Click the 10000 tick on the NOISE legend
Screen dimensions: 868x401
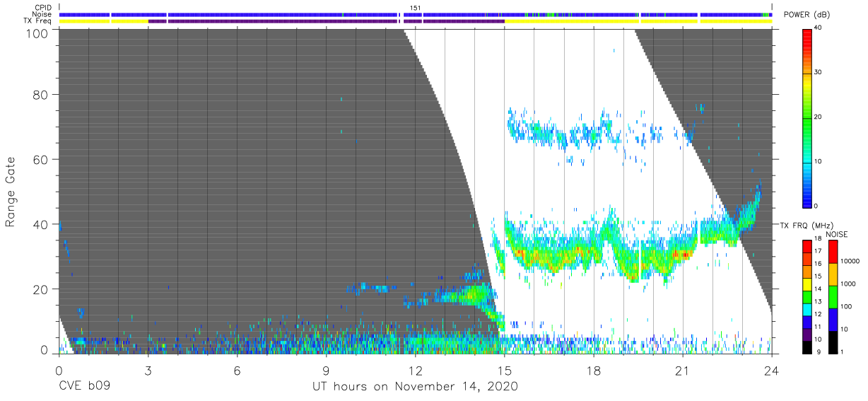click(x=849, y=262)
